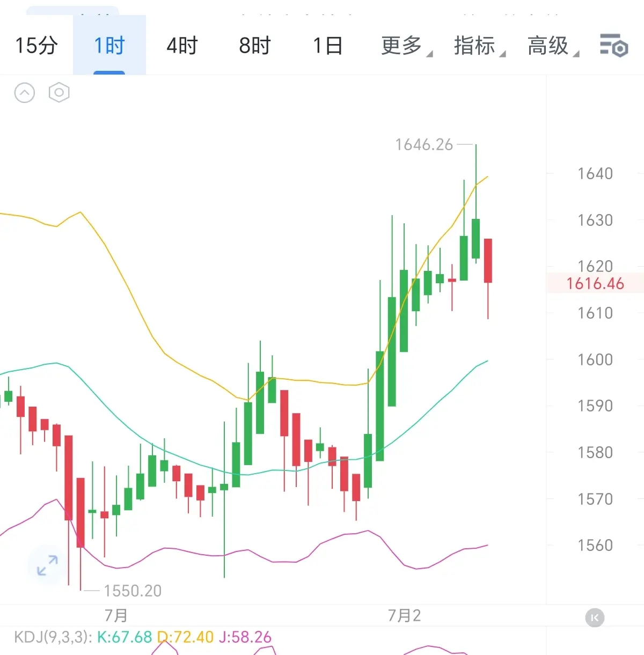Tap the 1646.26 high price marker
This screenshot has width=644, height=655.
tap(424, 144)
